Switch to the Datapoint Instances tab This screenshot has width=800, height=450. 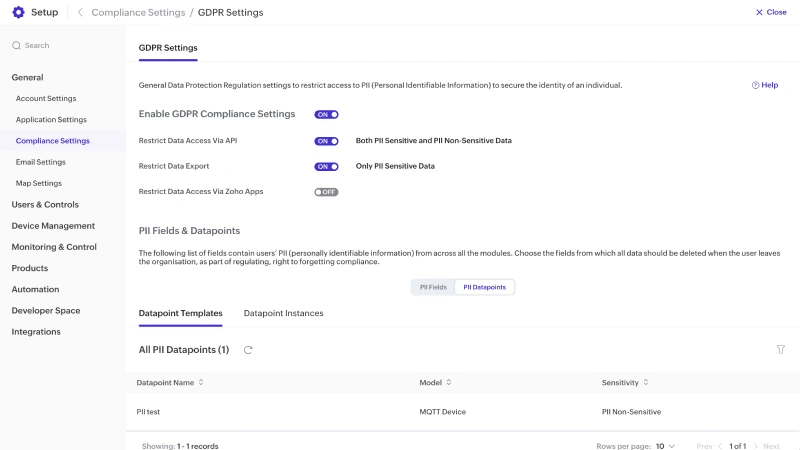click(x=283, y=313)
